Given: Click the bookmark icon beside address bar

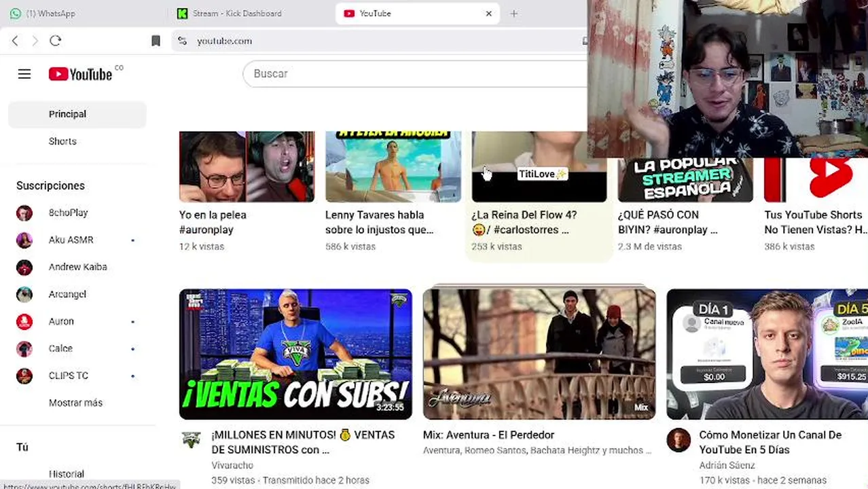Looking at the screenshot, I should pos(156,41).
